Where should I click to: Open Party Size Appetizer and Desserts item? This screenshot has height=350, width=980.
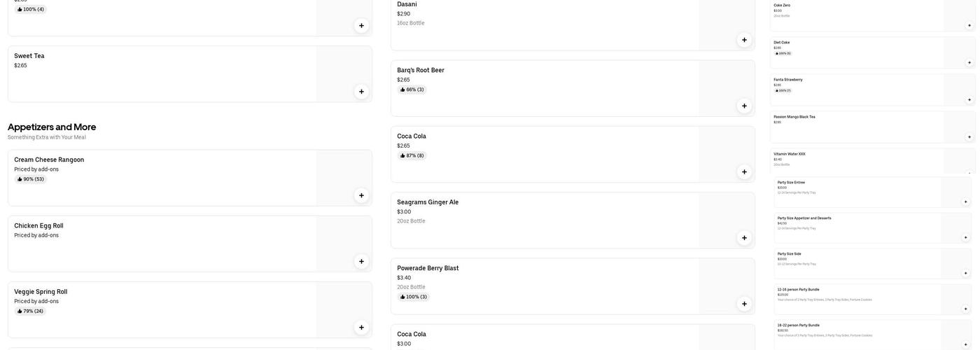point(804,218)
